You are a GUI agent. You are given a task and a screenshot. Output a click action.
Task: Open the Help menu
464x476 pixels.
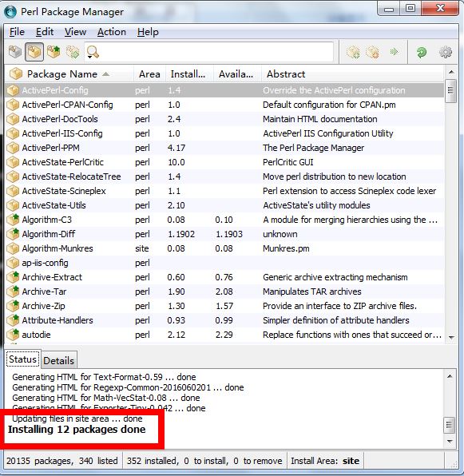148,32
